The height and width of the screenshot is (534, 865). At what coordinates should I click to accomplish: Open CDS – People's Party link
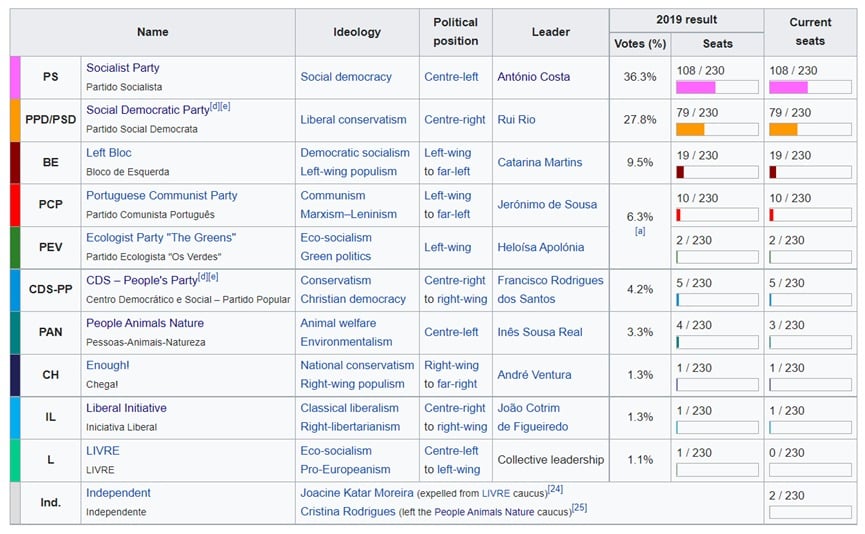click(x=142, y=280)
